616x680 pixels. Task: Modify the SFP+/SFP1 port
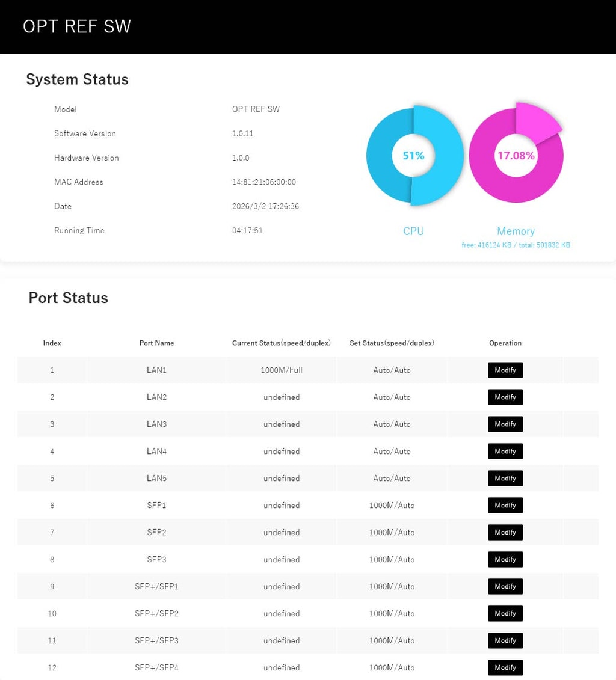tap(505, 586)
